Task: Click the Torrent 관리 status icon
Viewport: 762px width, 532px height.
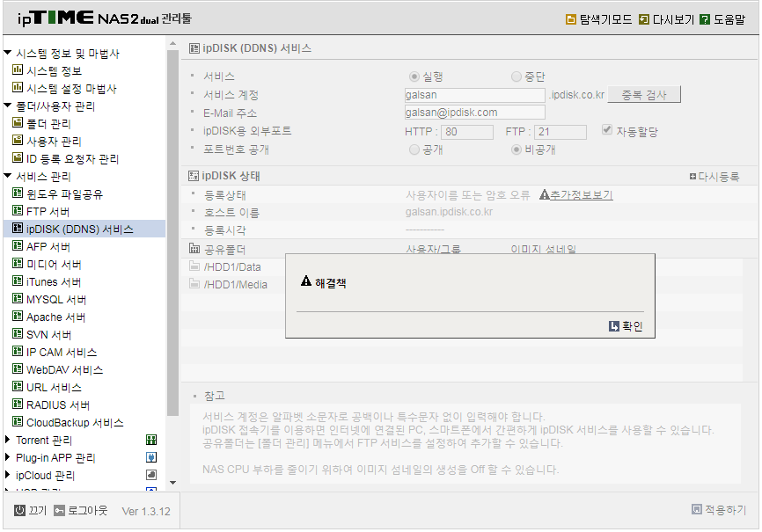Action: (x=151, y=440)
